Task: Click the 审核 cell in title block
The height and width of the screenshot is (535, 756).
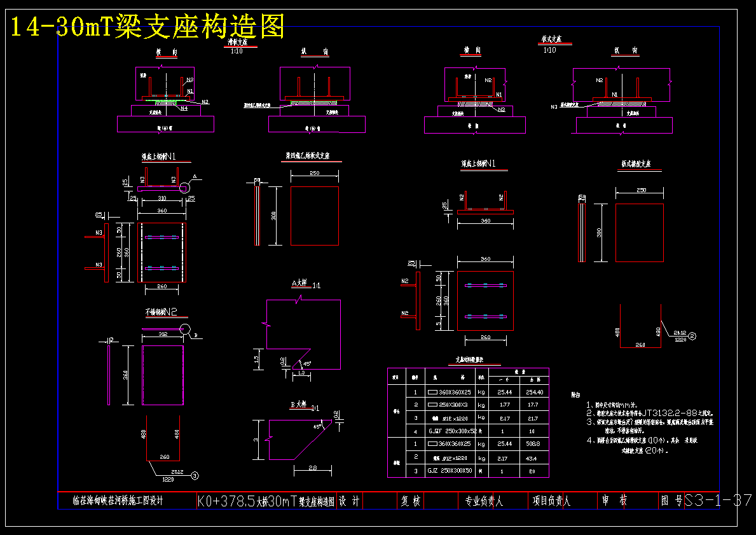Action: click(615, 501)
